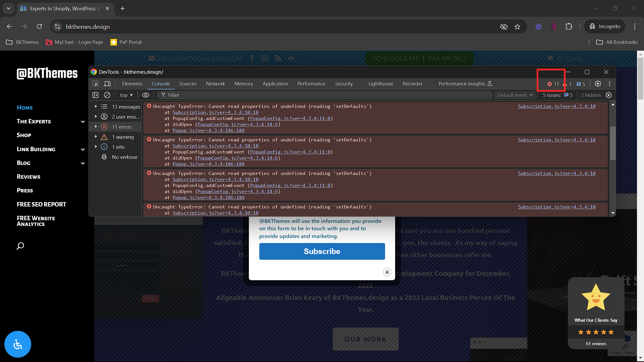Switch to the Application tab
This screenshot has height=362, width=644.
click(x=275, y=84)
